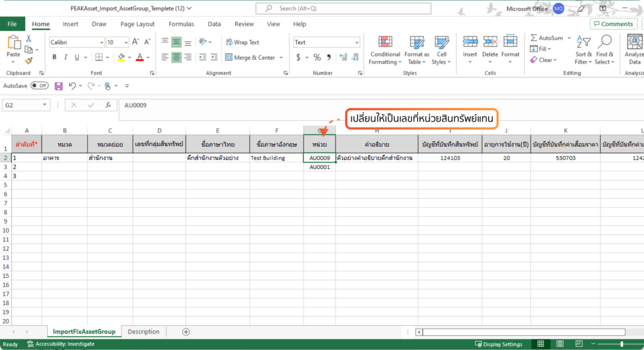The image size is (644, 350).
Task: Toggle Align Right
Action: (x=187, y=57)
